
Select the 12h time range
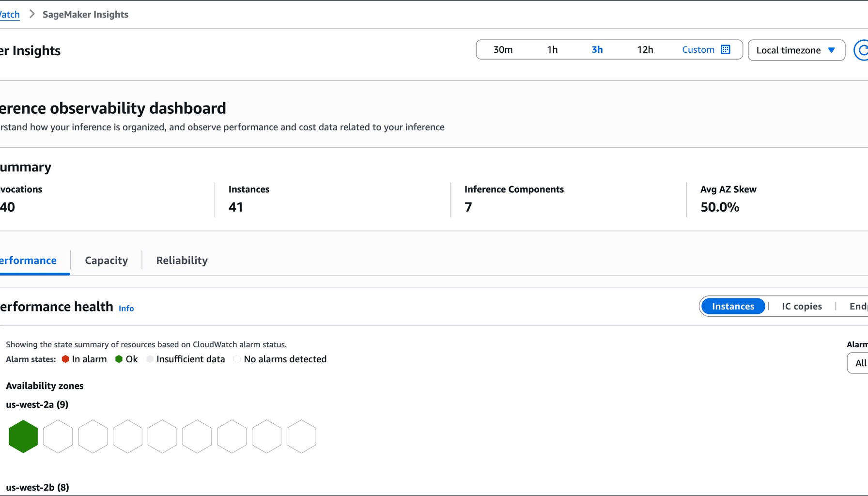tap(645, 49)
